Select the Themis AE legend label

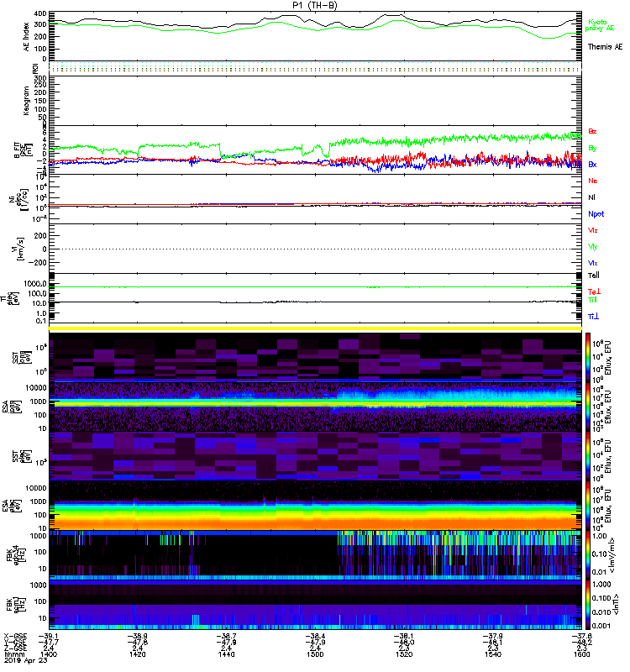[605, 47]
